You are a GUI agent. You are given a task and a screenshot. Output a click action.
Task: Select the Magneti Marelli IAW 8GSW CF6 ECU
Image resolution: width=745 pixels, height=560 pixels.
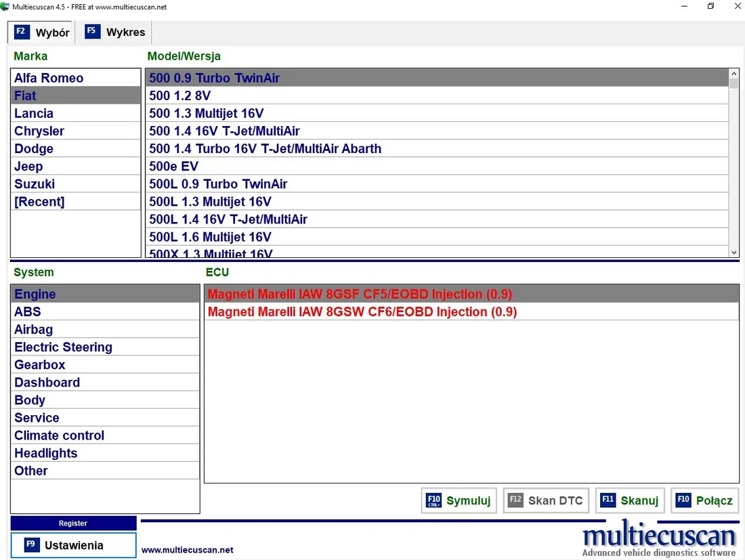point(362,311)
